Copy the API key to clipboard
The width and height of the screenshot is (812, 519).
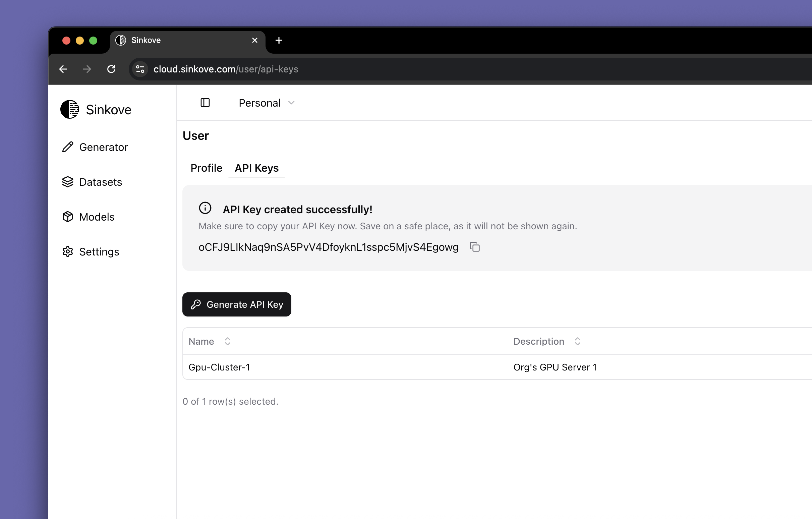(475, 247)
